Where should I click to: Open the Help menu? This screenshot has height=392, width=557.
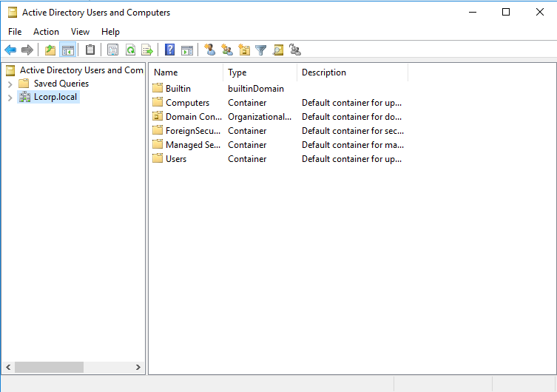click(x=110, y=32)
